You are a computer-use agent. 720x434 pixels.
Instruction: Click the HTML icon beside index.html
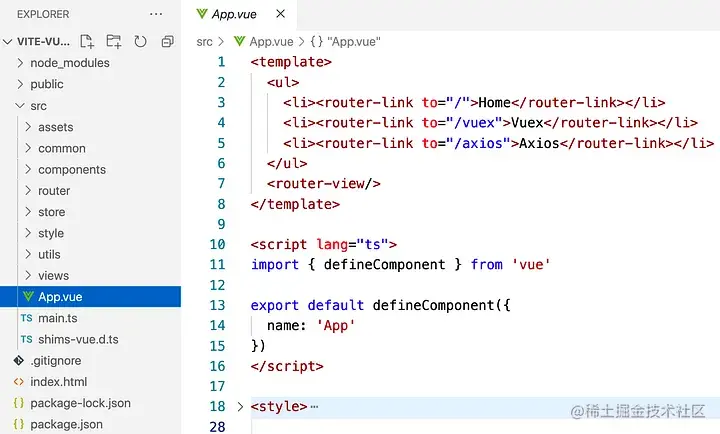click(x=18, y=382)
